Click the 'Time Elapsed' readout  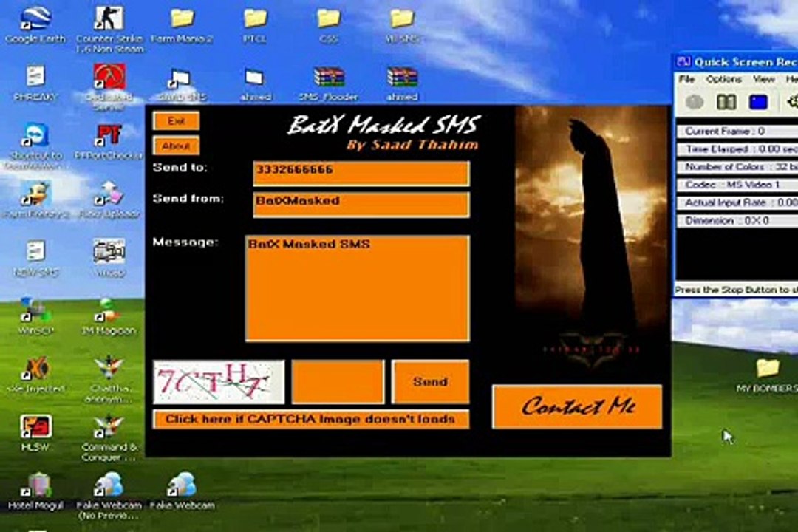coord(737,149)
